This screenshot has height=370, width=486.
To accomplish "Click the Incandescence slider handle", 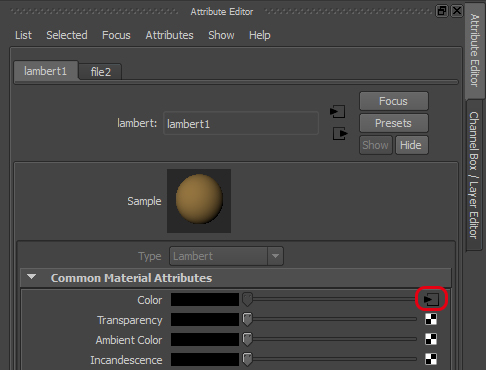I will [247, 359].
